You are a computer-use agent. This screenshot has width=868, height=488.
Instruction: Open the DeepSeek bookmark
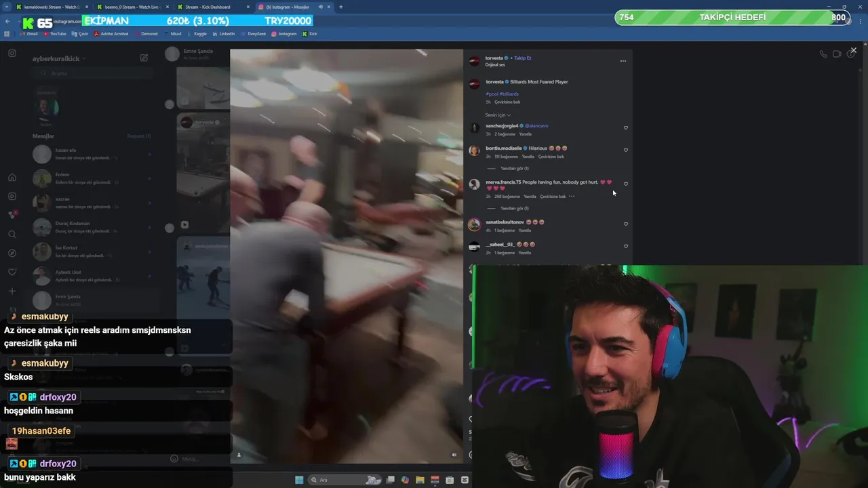[x=253, y=33]
